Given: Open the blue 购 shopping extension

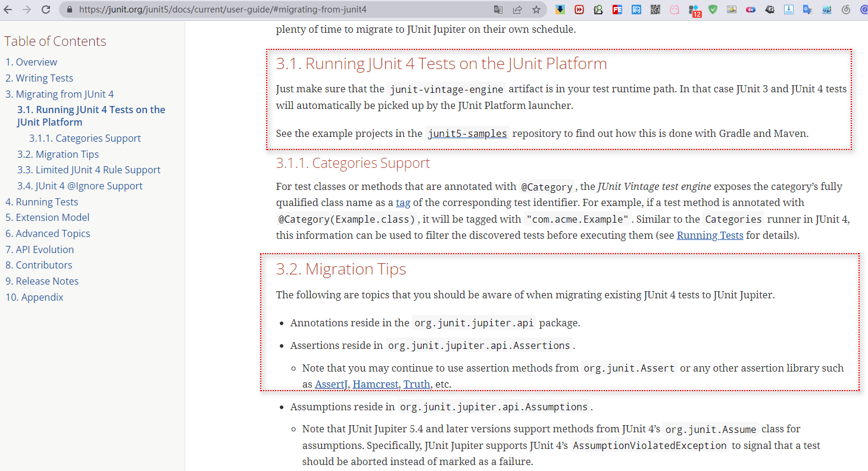Looking at the screenshot, I should click(636, 10).
